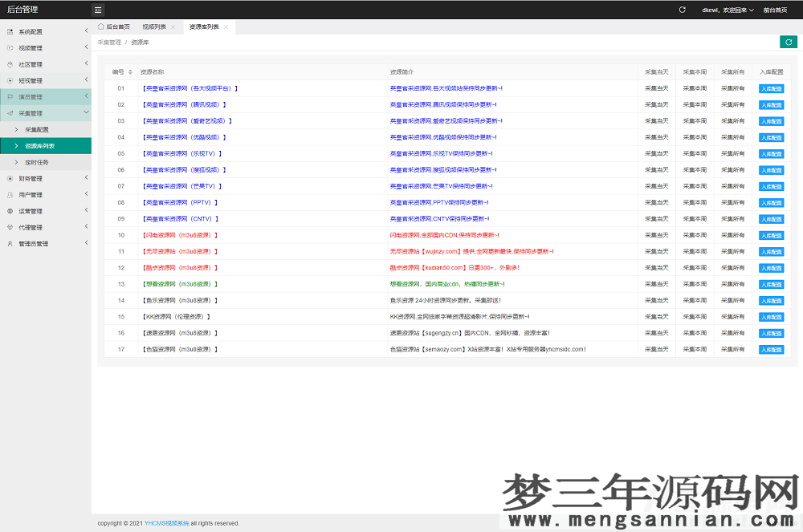Open 采集配置 in the sidebar submenu
Viewport: 803px width, 532px height.
(37, 130)
